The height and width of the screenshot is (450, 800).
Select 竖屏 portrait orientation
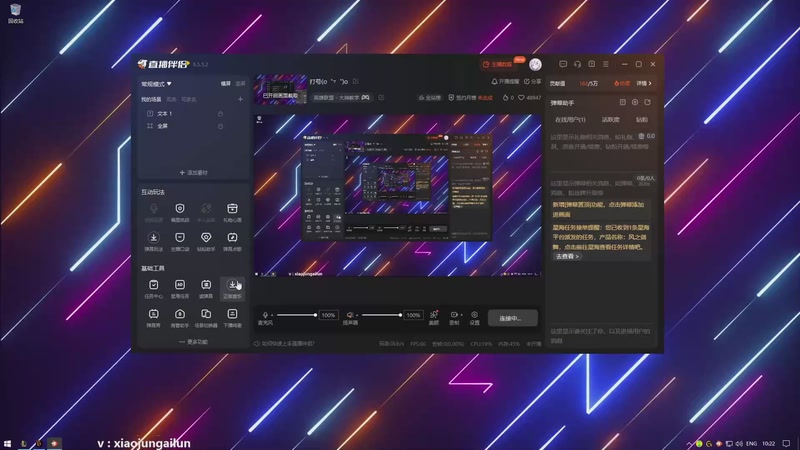(x=240, y=84)
